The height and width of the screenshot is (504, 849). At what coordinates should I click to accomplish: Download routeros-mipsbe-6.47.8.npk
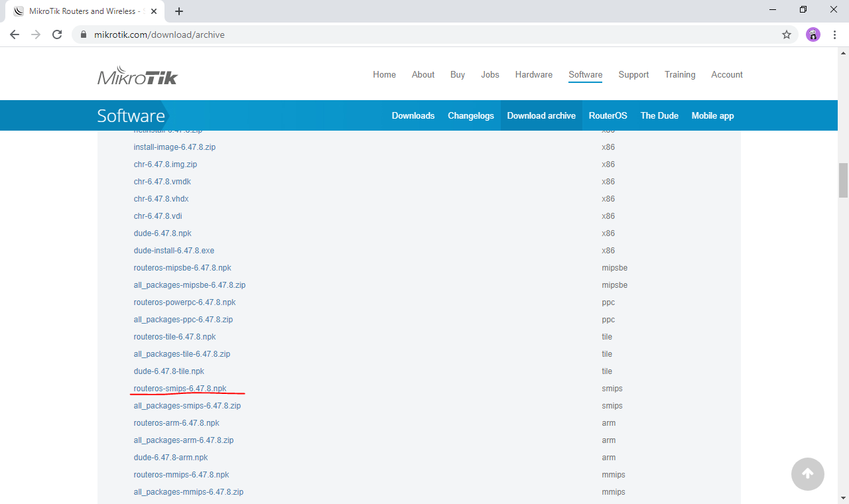[x=182, y=268]
